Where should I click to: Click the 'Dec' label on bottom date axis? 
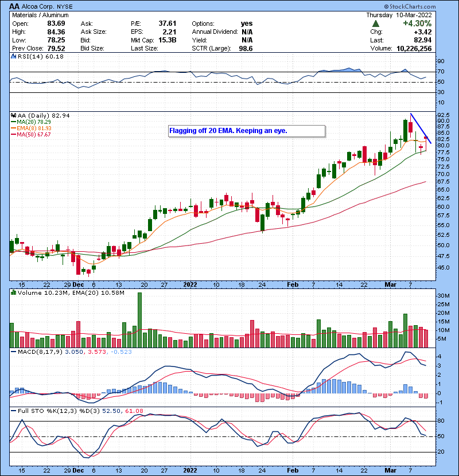coord(78,470)
